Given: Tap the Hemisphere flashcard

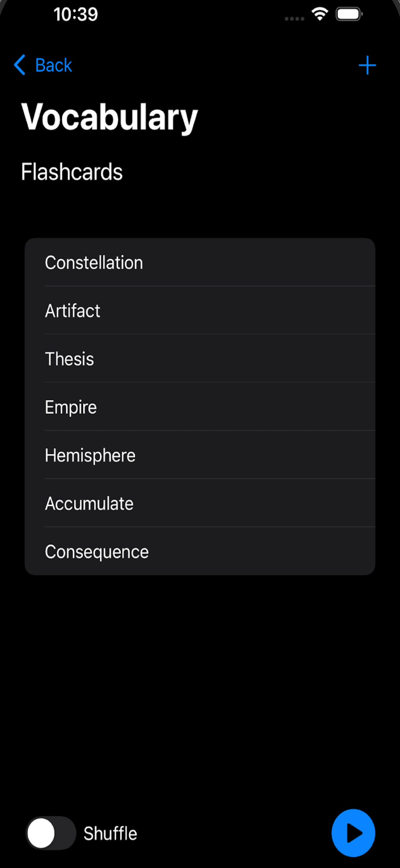Looking at the screenshot, I should pyautogui.click(x=200, y=455).
